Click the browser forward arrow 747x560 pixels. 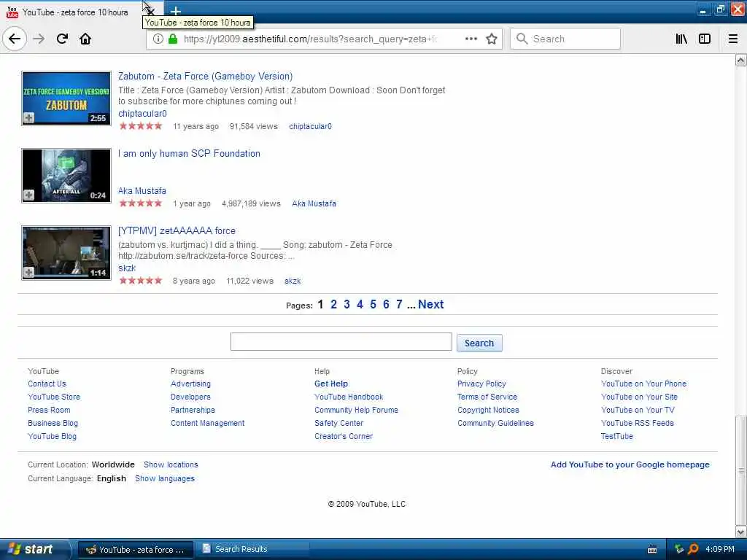pos(39,39)
